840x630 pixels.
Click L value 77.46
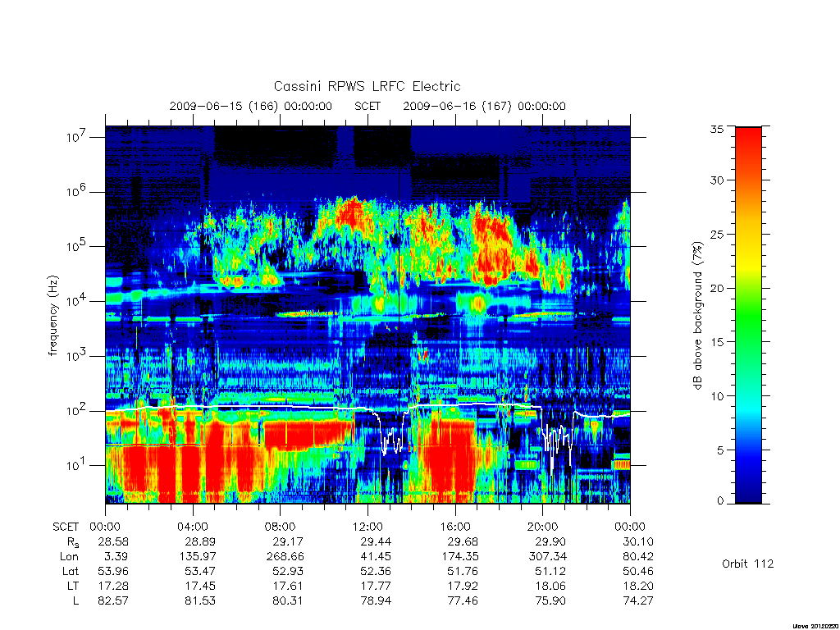[463, 601]
